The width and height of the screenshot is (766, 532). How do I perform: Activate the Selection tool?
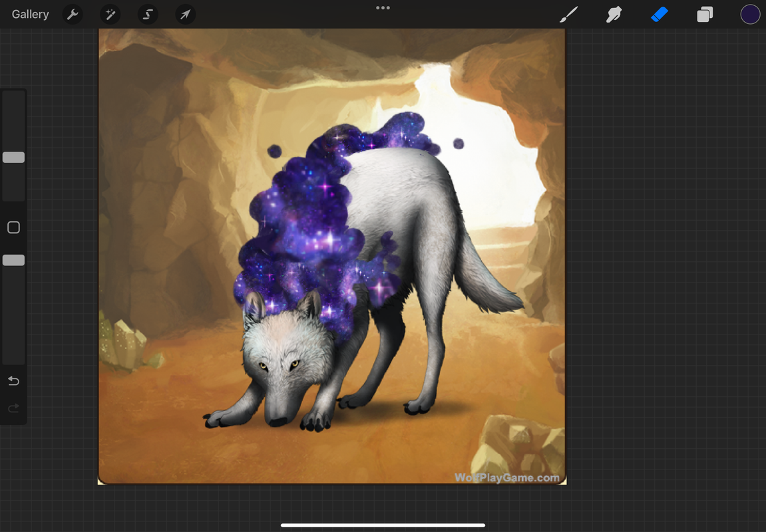[148, 15]
